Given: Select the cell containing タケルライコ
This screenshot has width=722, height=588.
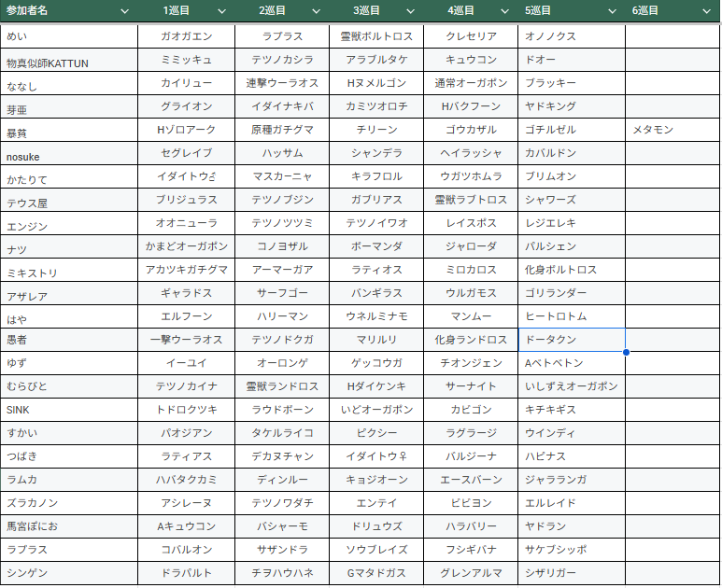Looking at the screenshot, I should (282, 433).
